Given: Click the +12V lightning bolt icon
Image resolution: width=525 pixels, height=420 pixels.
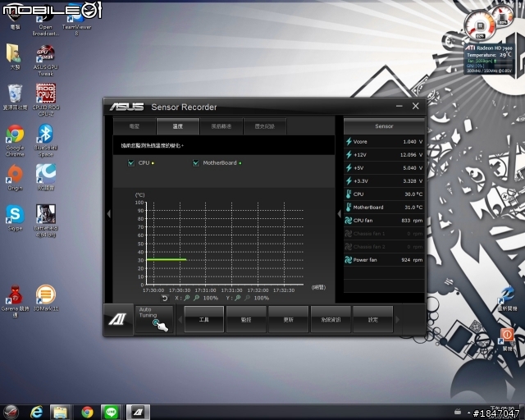Looking at the screenshot, I should (349, 155).
